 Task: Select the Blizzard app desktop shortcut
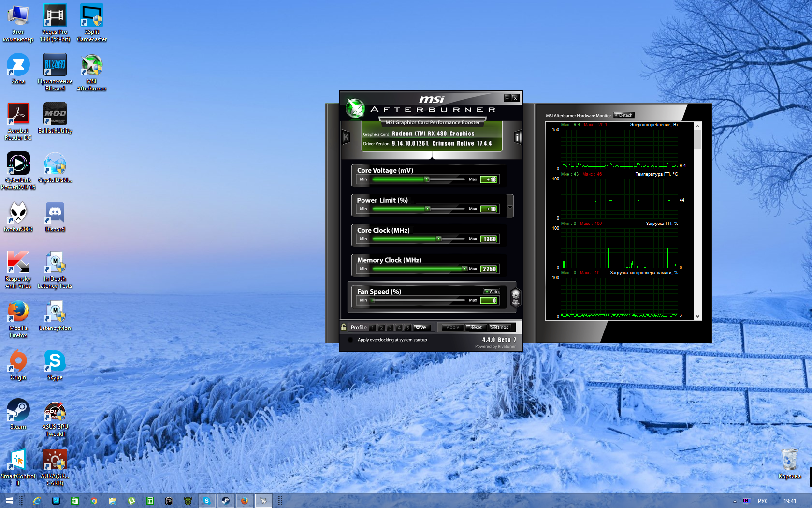pyautogui.click(x=55, y=72)
